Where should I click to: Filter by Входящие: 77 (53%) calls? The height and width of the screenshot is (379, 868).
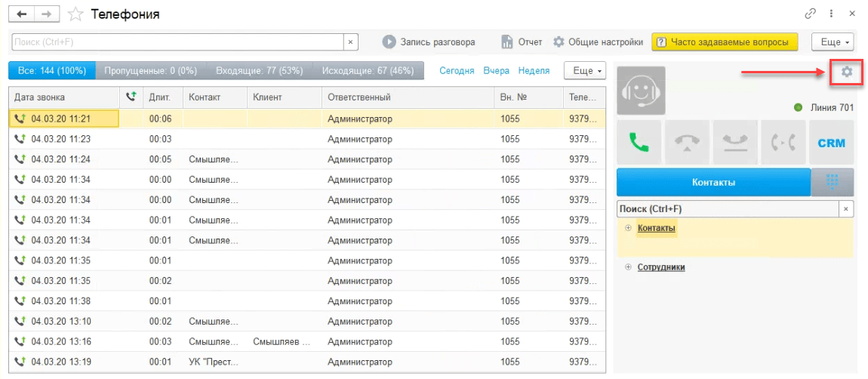(260, 71)
